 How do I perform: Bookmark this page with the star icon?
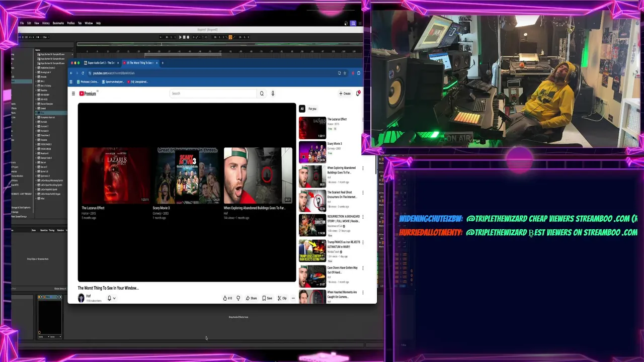(x=345, y=73)
